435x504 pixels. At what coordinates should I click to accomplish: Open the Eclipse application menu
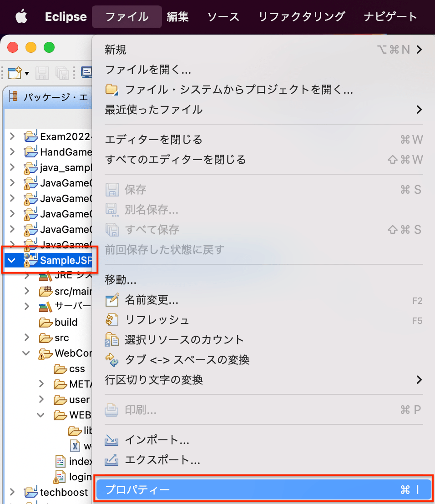click(x=66, y=17)
